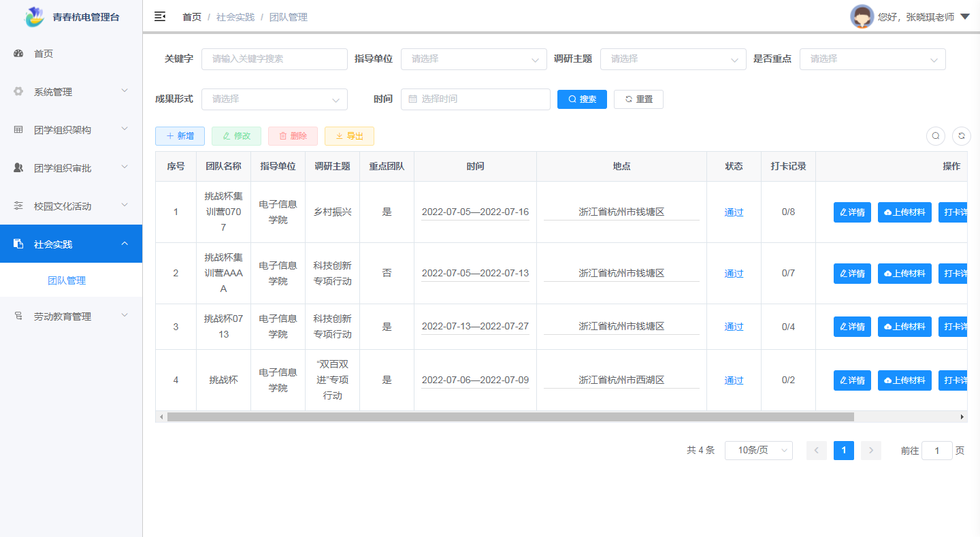The image size is (980, 537).
Task: Click the next page arrow
Action: (x=871, y=451)
